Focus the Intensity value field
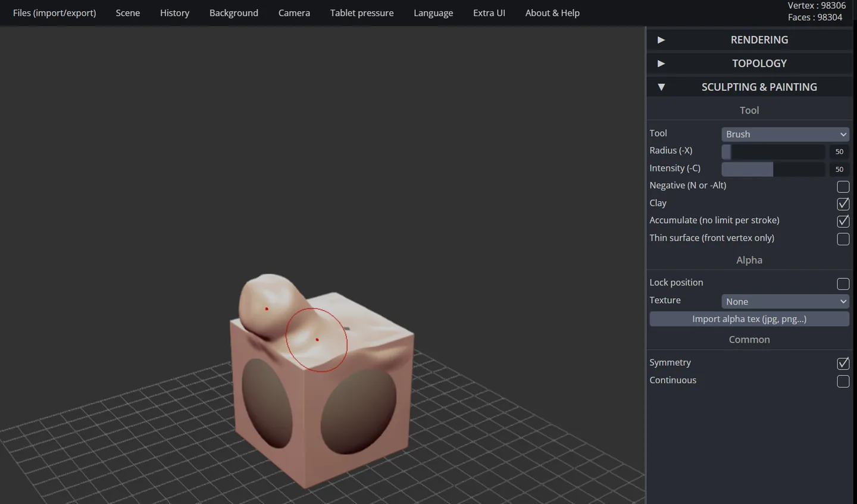Viewport: 857px width, 504px height. click(x=839, y=169)
